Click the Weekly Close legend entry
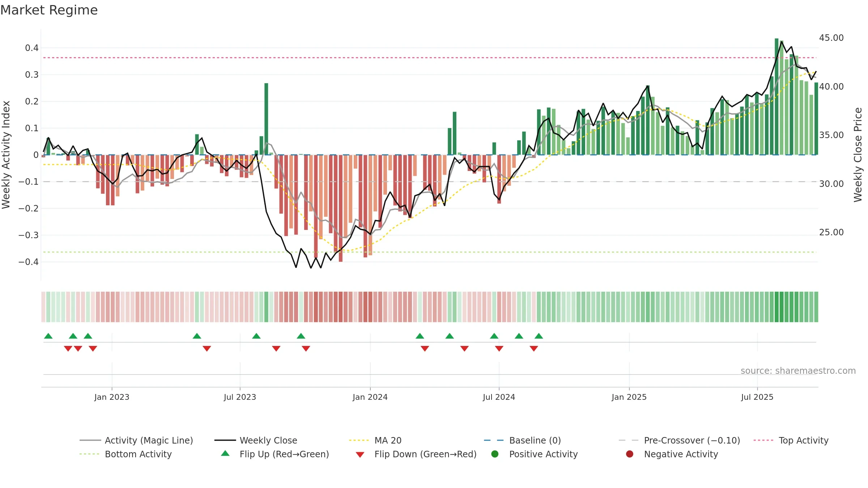 pyautogui.click(x=256, y=440)
